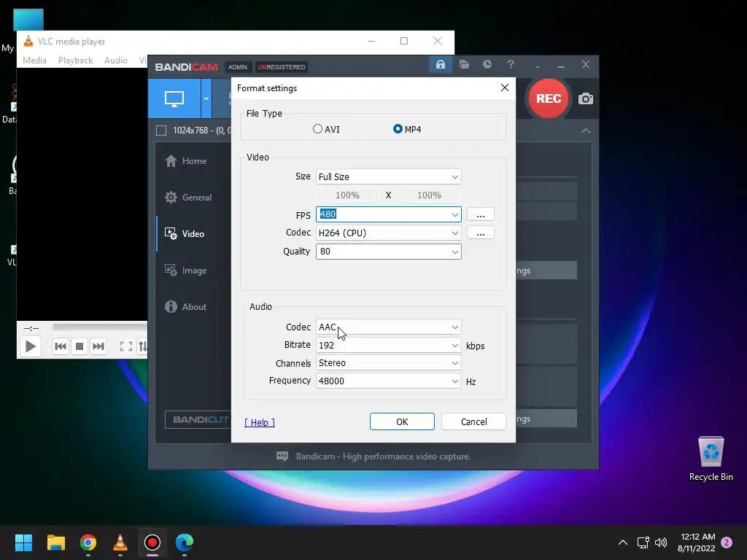Open the Audio menu in VLC
Image resolution: width=747 pixels, height=560 pixels.
tap(116, 61)
